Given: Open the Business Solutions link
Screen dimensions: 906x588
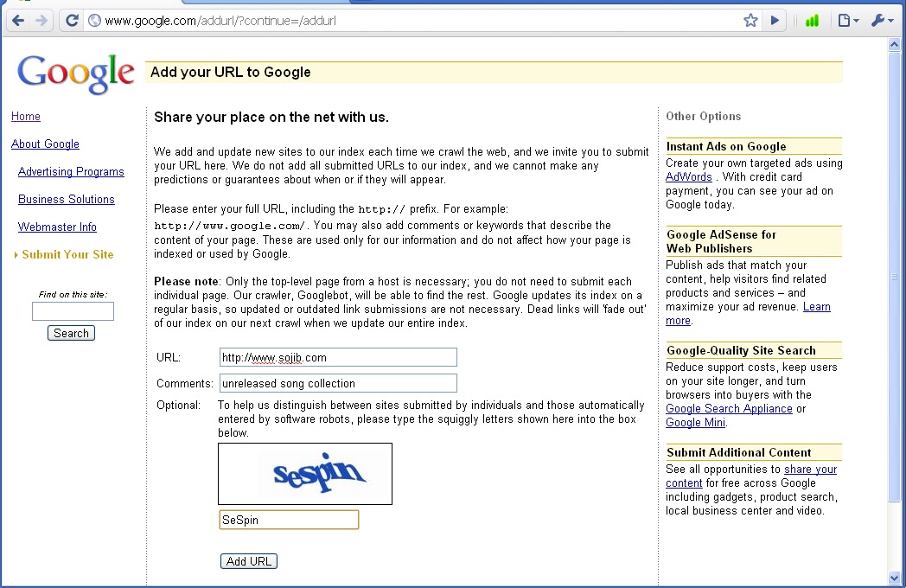Looking at the screenshot, I should point(67,199).
